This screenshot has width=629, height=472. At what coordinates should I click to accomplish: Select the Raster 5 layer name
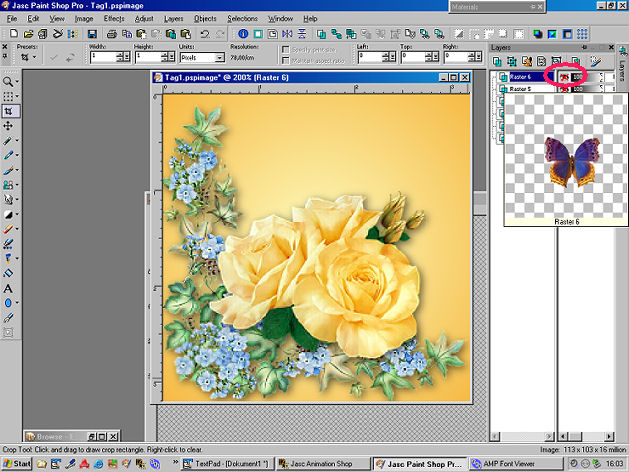[x=520, y=89]
